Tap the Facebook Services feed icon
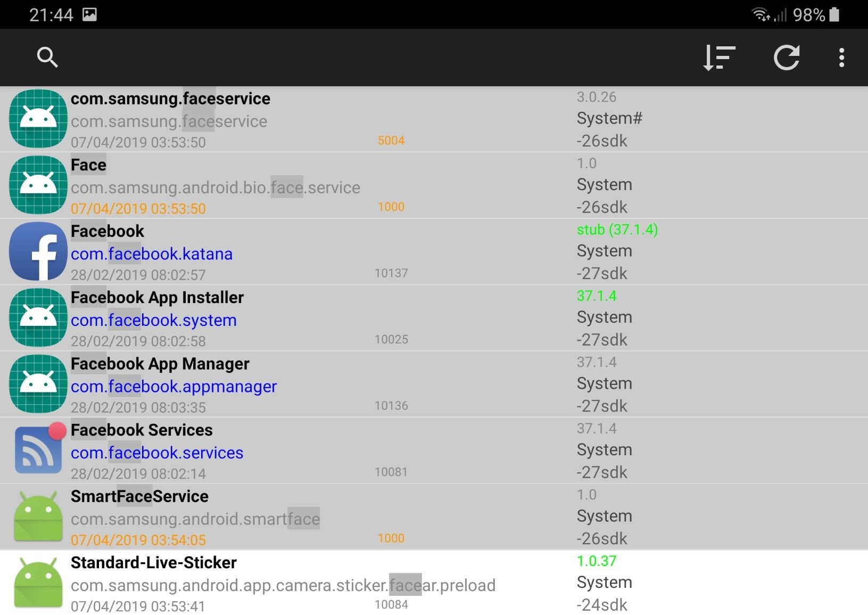The width and height of the screenshot is (868, 615). 39,448
